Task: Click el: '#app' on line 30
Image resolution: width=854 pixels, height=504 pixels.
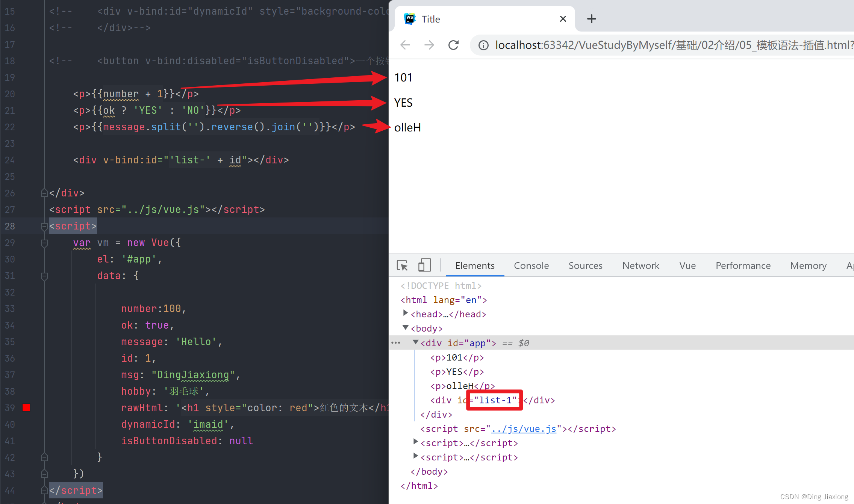Action: pyautogui.click(x=129, y=259)
